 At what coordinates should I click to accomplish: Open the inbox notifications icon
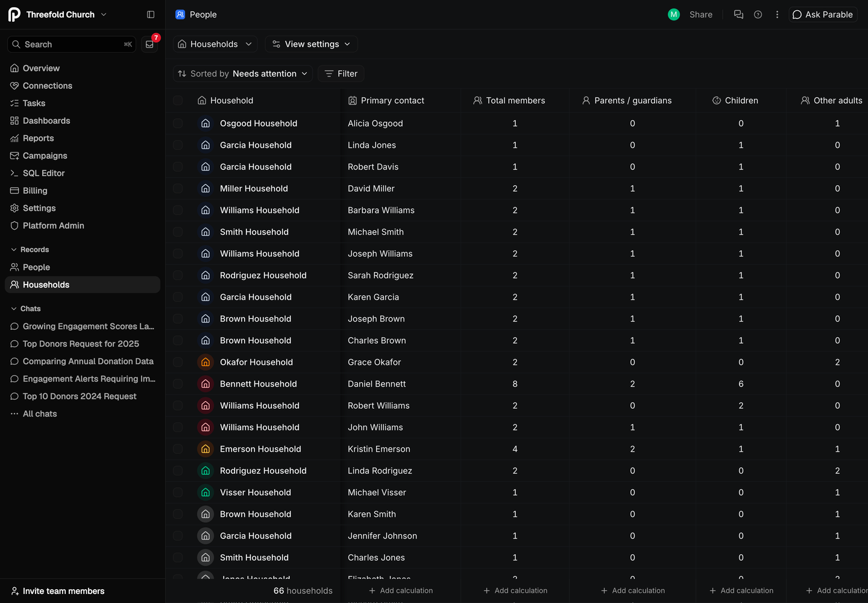[149, 44]
